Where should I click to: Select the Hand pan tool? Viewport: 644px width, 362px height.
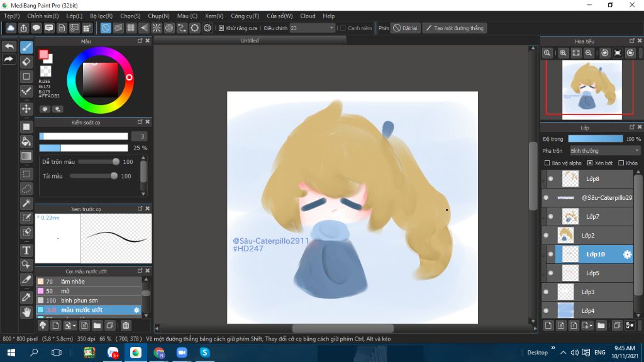click(26, 312)
